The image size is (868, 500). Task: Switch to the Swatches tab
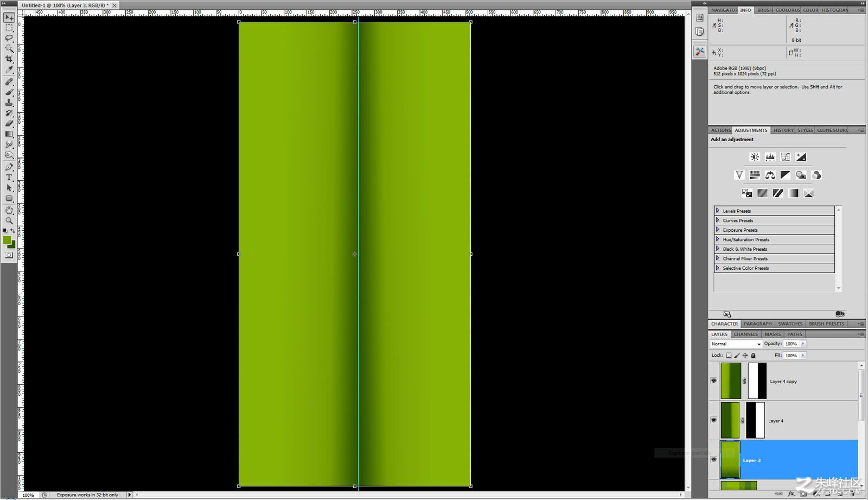click(x=790, y=324)
